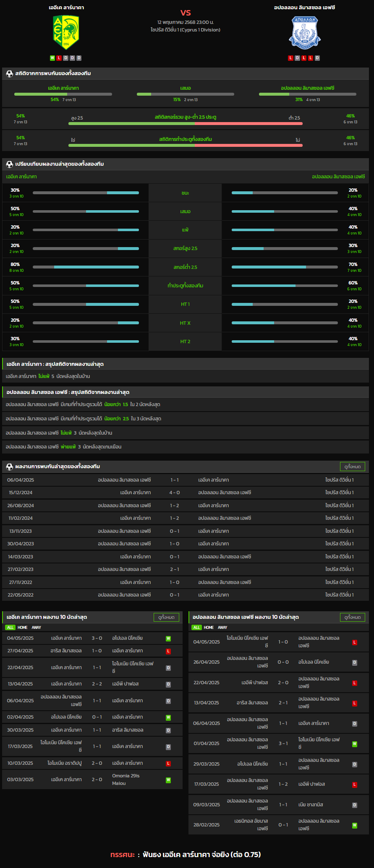The width and height of the screenshot is (374, 868).
Task: Select AWAY filter tab in AEK Larnaca last 10
Action: click(x=37, y=628)
